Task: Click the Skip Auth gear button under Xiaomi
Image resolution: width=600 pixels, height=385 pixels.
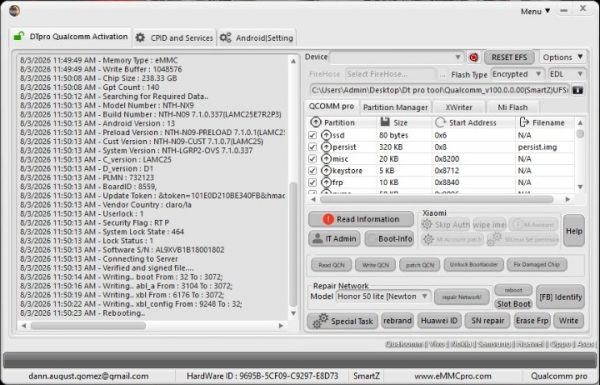Action: pyautogui.click(x=446, y=225)
